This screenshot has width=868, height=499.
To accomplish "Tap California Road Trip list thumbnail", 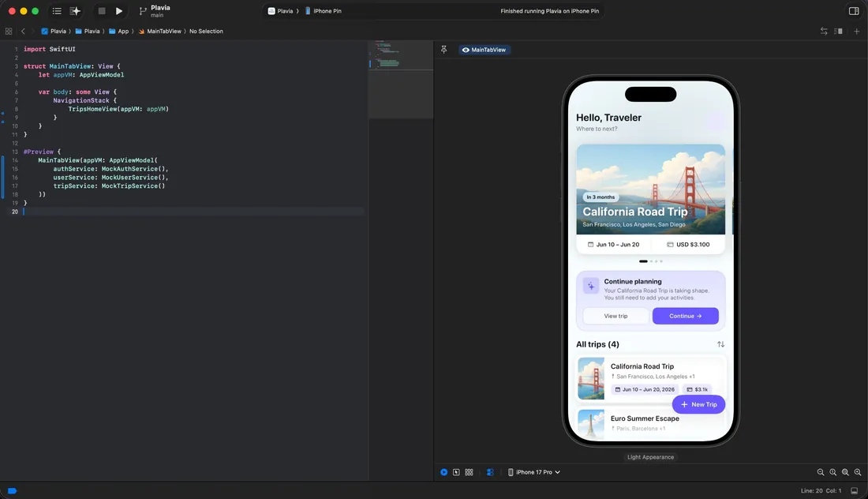I will tap(591, 379).
